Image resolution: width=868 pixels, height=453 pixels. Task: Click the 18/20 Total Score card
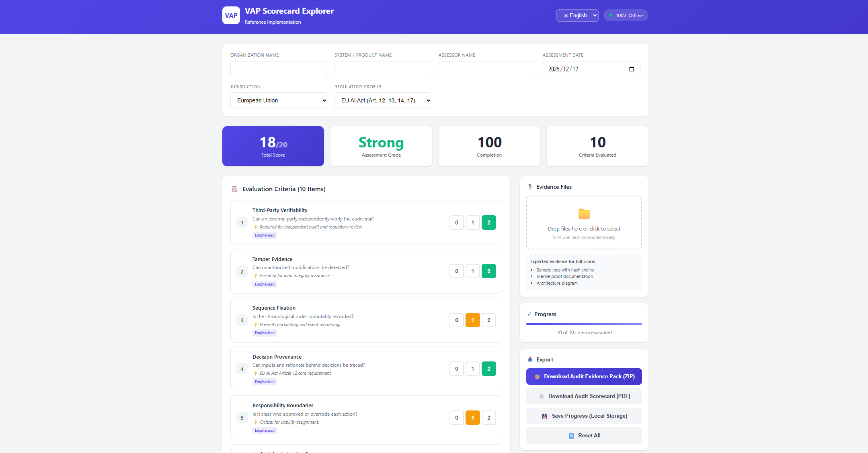point(273,146)
